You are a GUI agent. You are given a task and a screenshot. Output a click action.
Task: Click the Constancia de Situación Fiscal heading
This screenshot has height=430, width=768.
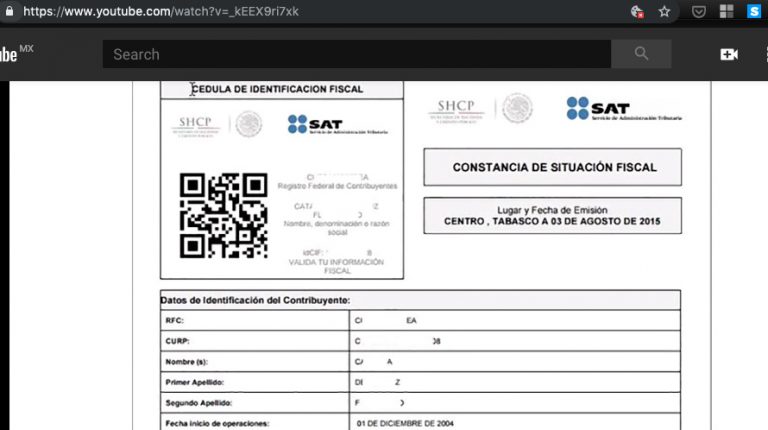point(554,167)
